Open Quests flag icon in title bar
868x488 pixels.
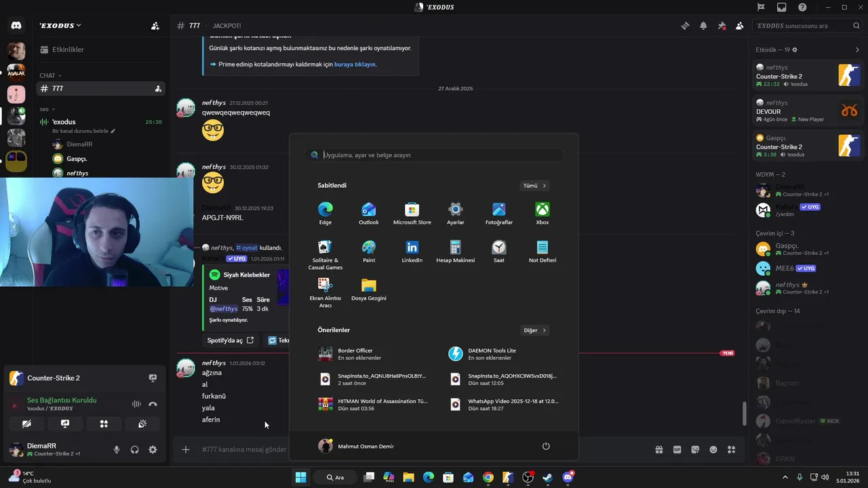point(761,7)
